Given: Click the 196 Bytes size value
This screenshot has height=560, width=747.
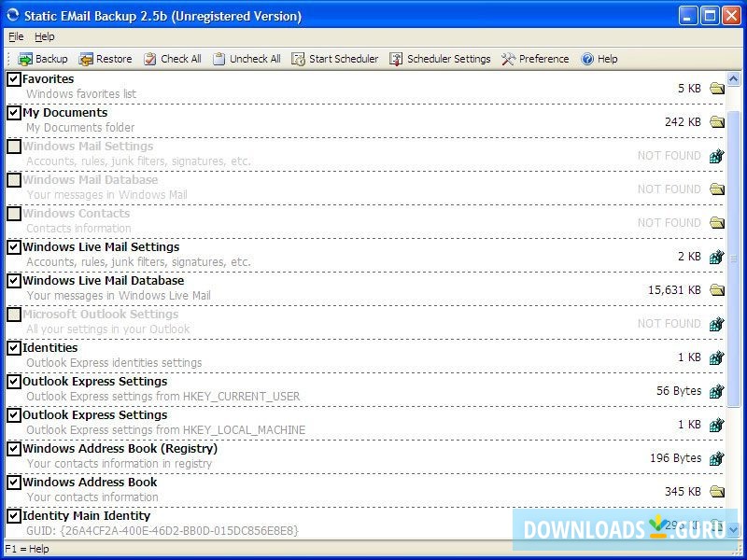Looking at the screenshot, I should click(x=675, y=458).
